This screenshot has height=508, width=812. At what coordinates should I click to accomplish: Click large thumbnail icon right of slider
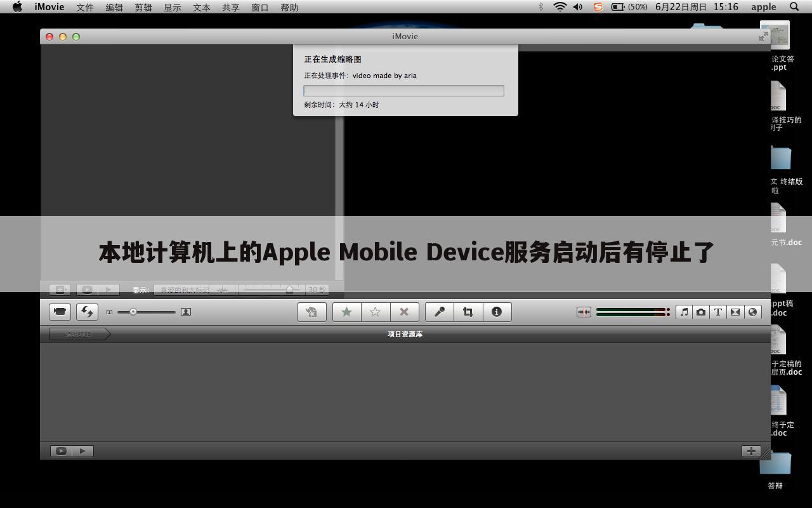(186, 312)
